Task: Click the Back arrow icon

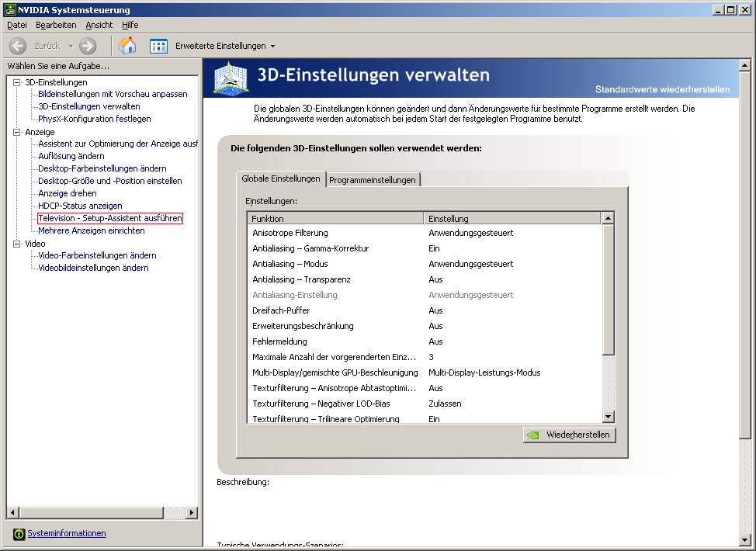Action: 18,46
